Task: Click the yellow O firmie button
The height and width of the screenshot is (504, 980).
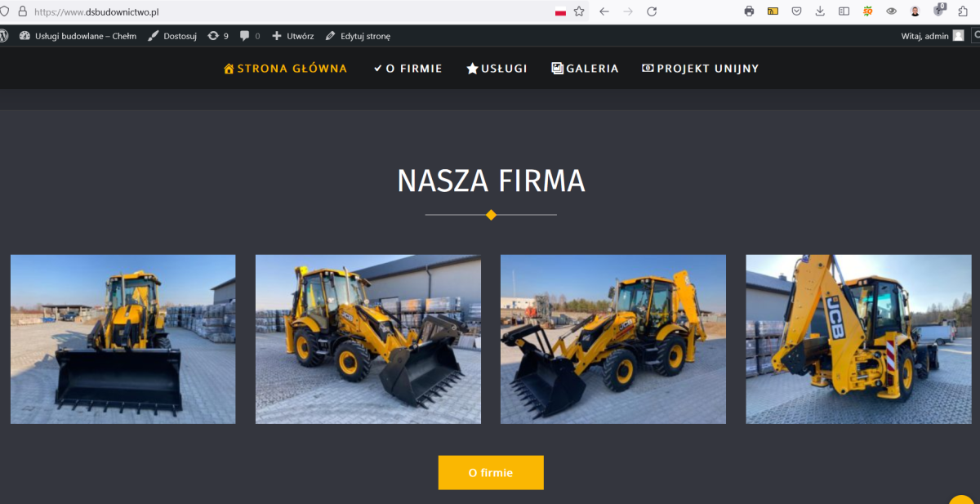Action: (x=491, y=472)
